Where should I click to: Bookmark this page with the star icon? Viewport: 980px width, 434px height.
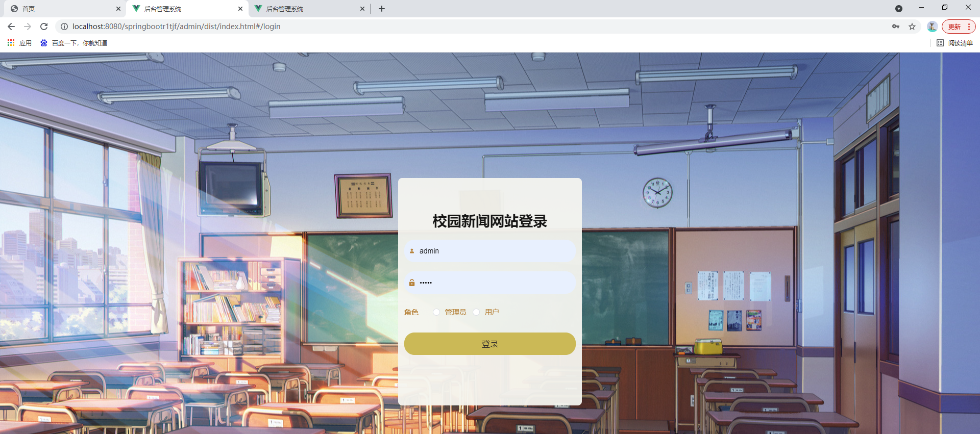click(912, 27)
